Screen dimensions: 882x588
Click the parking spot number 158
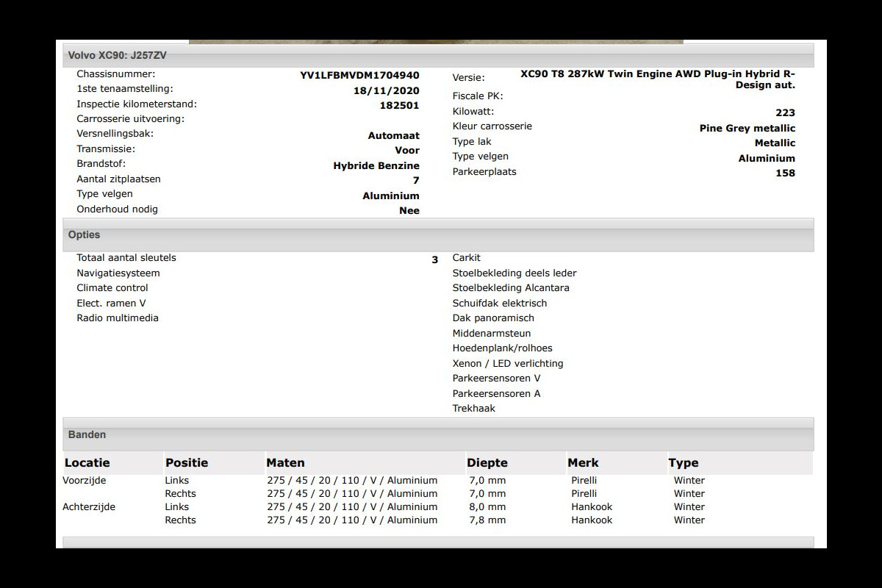click(785, 173)
